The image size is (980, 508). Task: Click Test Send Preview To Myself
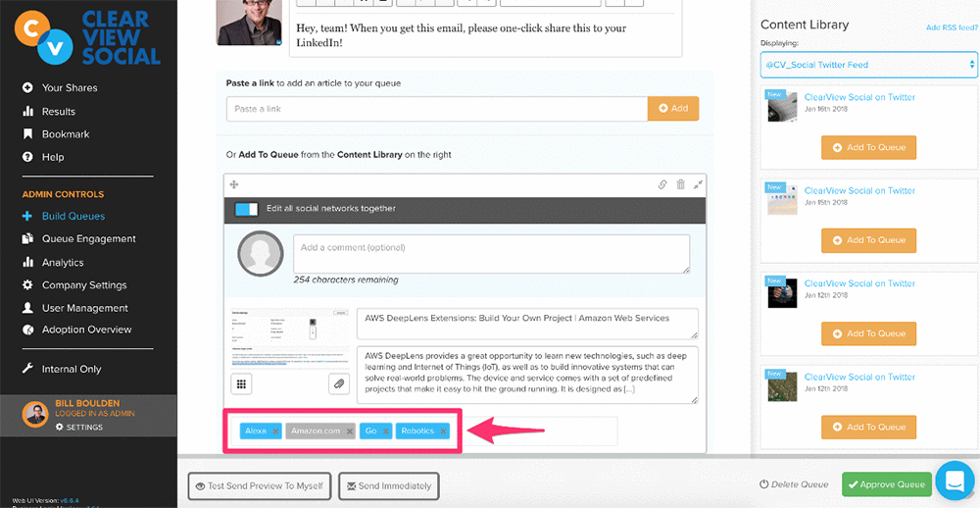(259, 485)
